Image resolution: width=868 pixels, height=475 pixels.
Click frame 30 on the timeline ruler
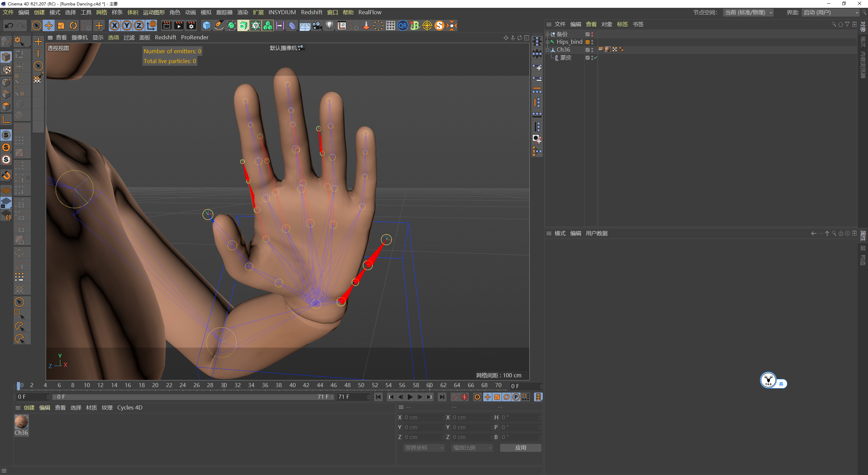click(224, 385)
